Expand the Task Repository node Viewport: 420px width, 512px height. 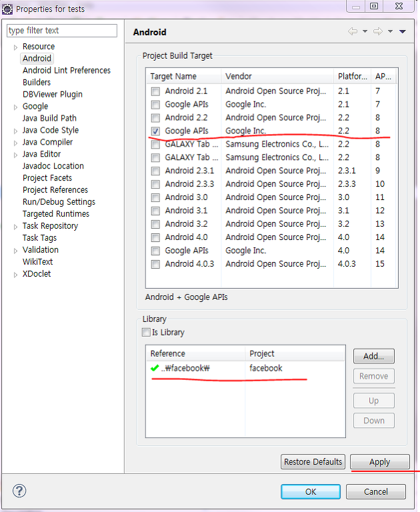point(15,227)
